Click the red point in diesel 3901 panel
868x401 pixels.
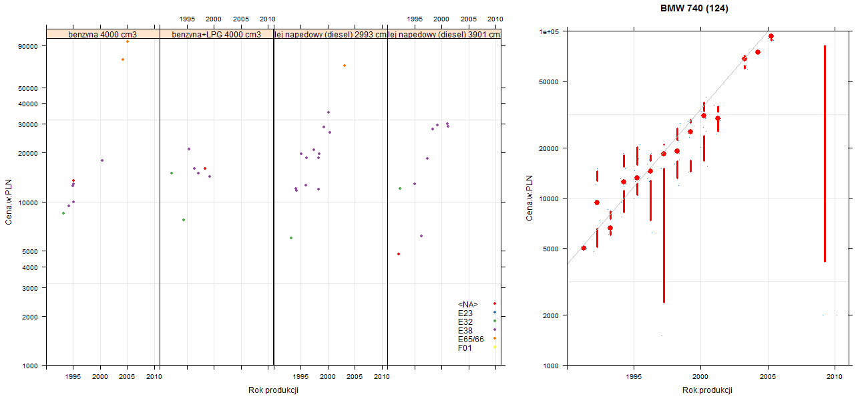(x=399, y=254)
